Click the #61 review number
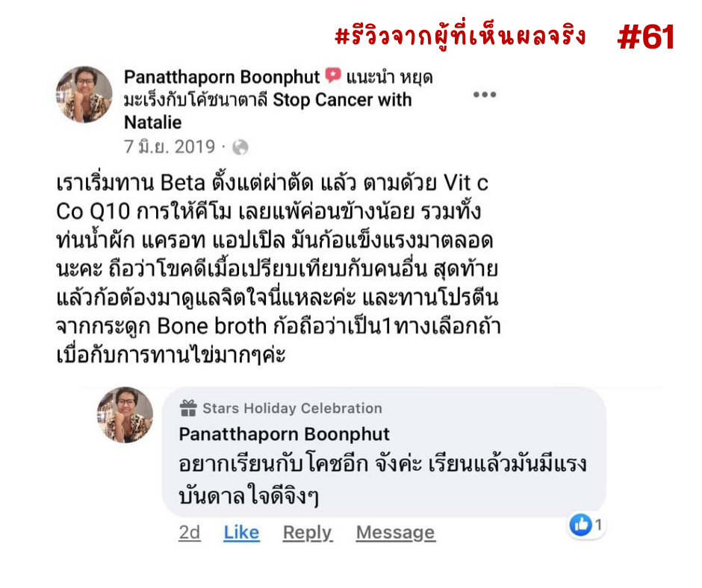This screenshot has width=702, height=588. (646, 37)
